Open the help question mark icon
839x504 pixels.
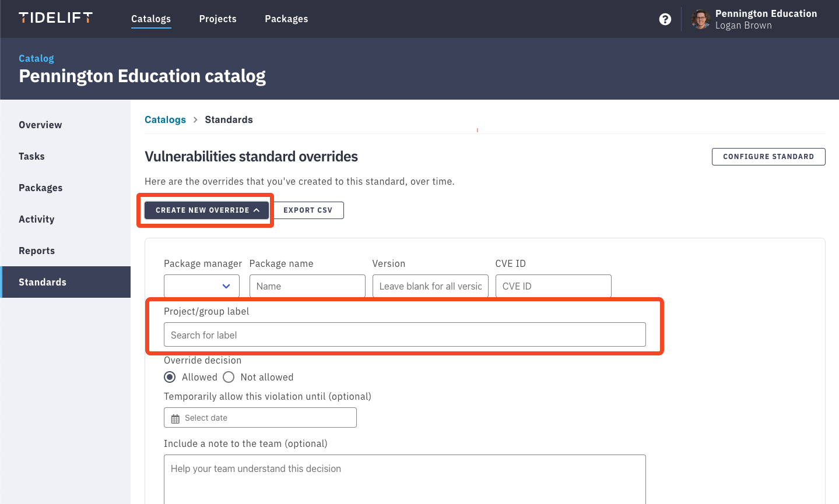click(665, 19)
